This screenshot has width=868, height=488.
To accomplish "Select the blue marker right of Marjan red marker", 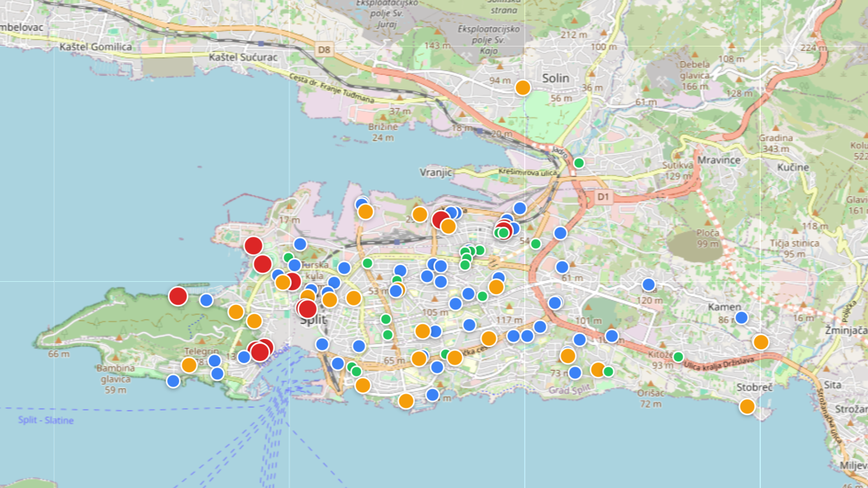I will [206, 300].
